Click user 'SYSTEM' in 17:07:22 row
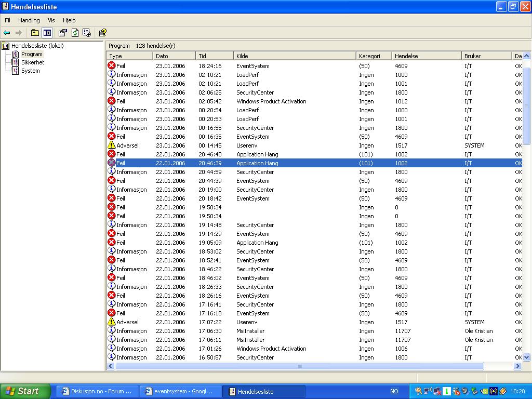Viewport: 532px width, 399px height. tap(474, 322)
